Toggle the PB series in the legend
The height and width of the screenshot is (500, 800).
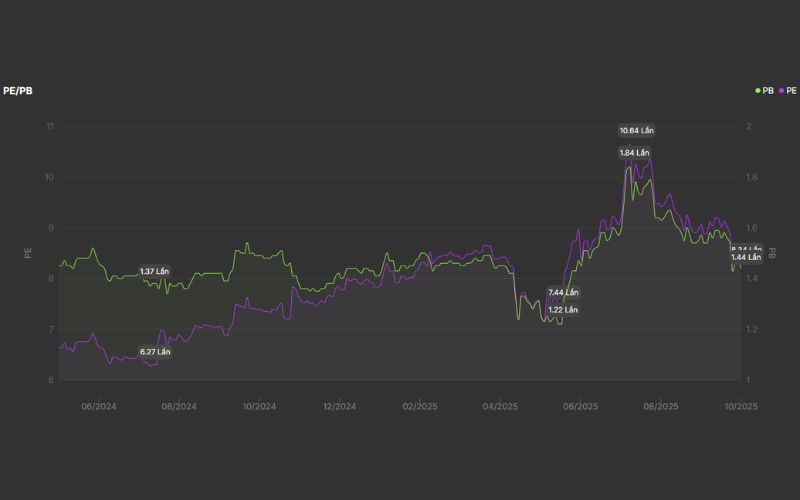767,90
